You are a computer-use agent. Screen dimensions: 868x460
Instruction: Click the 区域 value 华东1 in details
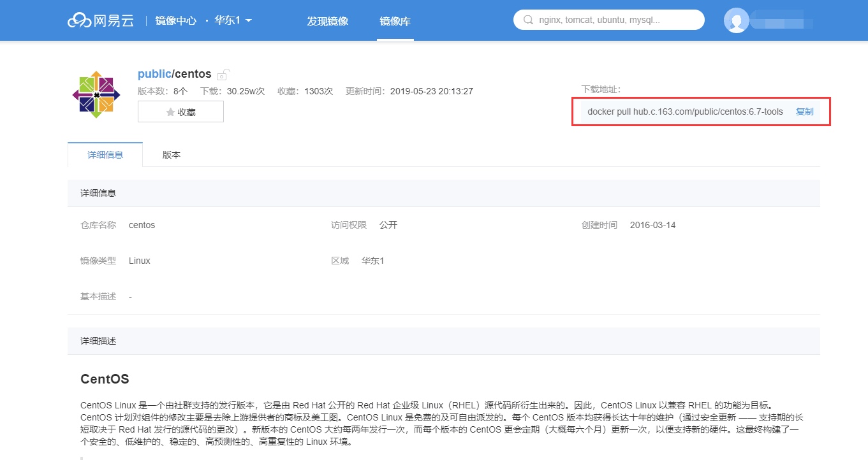coord(372,261)
